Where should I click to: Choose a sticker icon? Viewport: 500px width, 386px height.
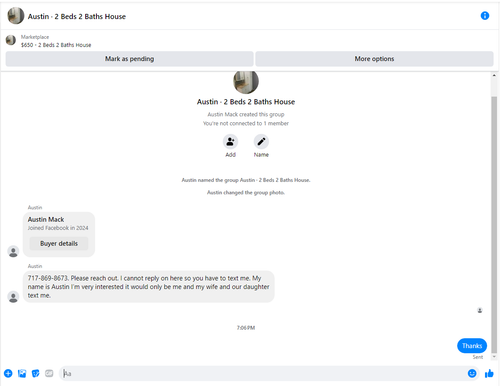pos(36,373)
